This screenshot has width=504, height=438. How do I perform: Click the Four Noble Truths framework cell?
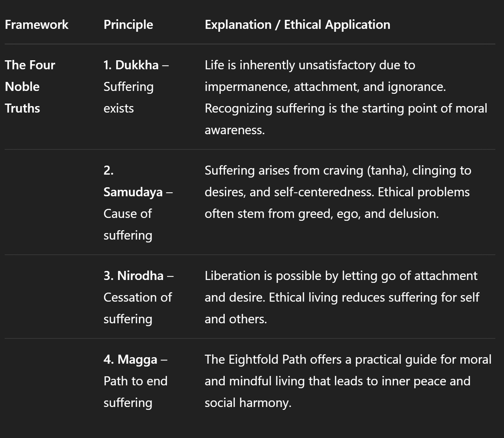click(30, 87)
